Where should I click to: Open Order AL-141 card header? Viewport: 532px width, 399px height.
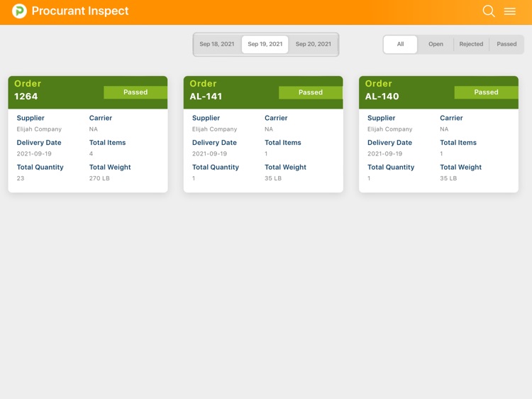(x=263, y=92)
